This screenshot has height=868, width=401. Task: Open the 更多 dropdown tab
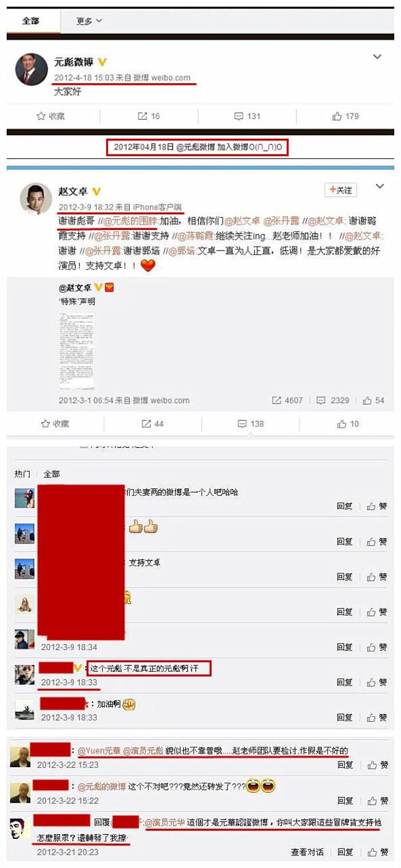coord(89,21)
